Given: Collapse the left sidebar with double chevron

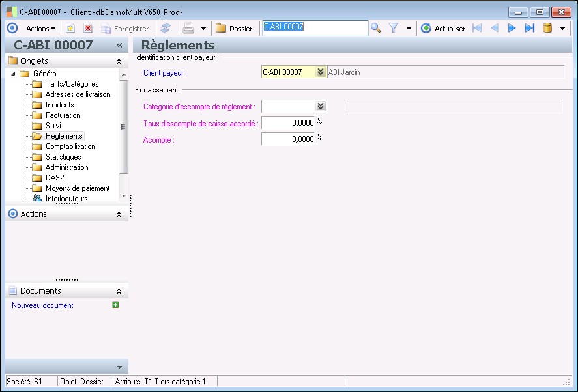Looking at the screenshot, I should 119,46.
